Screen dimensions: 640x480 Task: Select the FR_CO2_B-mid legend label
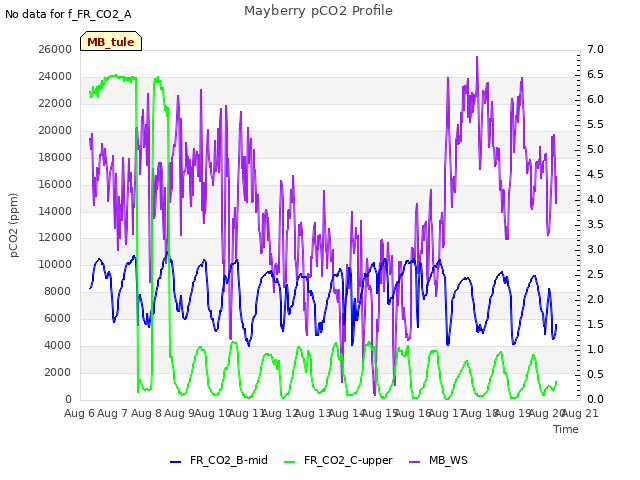[229, 460]
